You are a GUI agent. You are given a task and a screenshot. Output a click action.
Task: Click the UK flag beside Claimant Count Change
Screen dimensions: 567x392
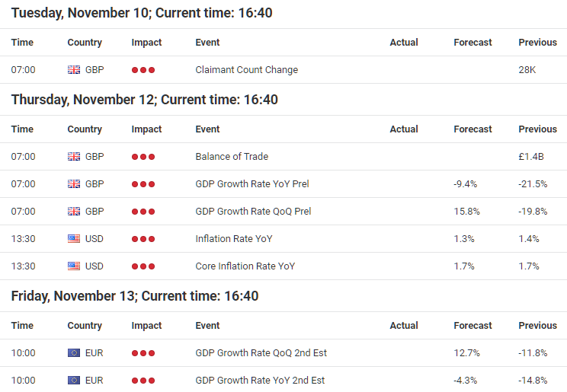pos(74,70)
